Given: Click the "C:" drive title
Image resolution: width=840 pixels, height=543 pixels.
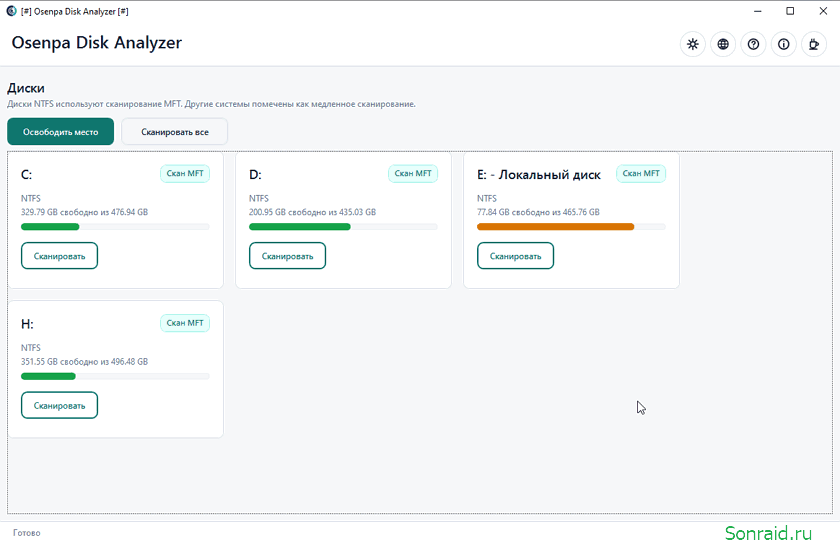Looking at the screenshot, I should point(26,175).
